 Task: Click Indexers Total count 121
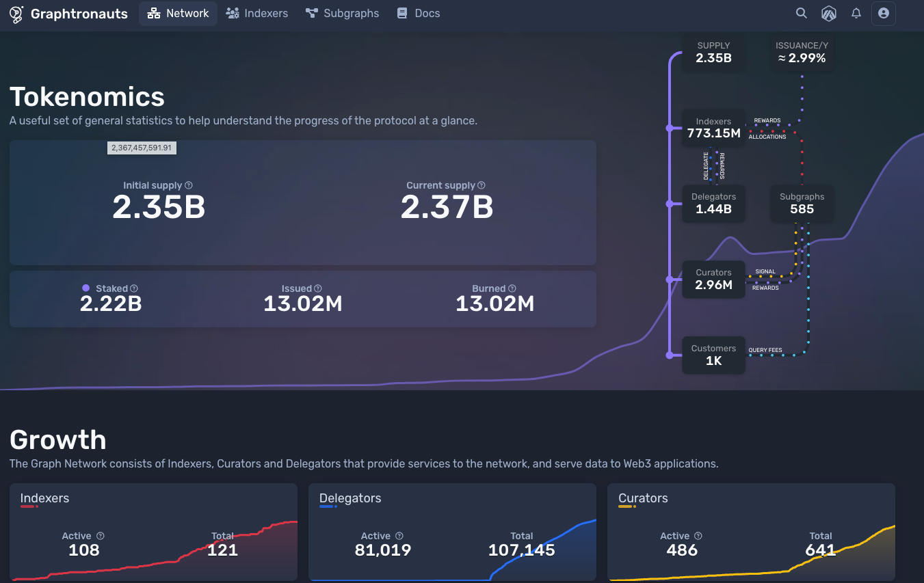222,550
